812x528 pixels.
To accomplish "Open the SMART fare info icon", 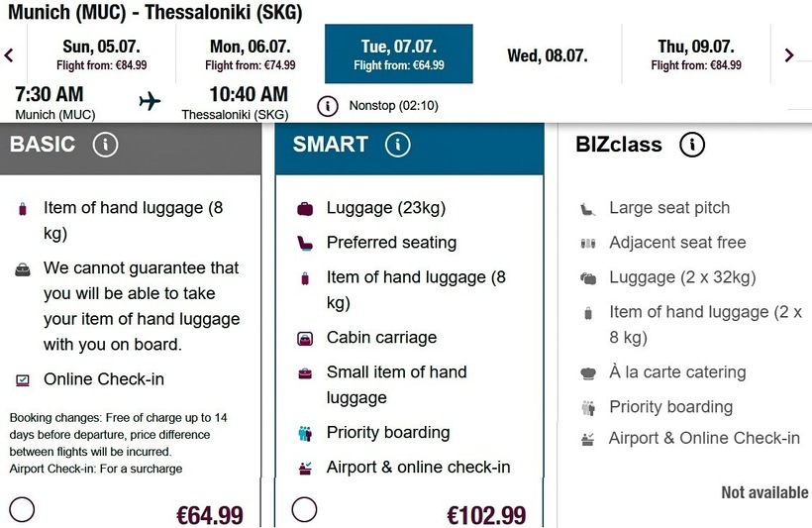I will [397, 145].
